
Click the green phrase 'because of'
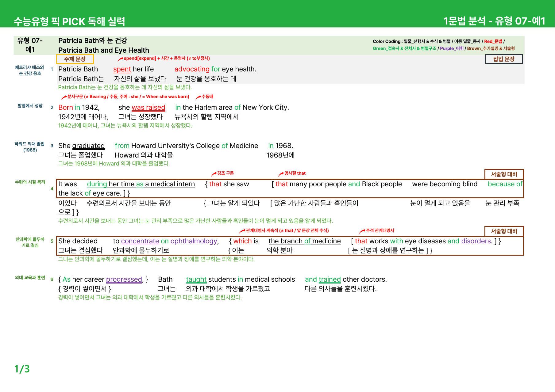click(x=505, y=184)
